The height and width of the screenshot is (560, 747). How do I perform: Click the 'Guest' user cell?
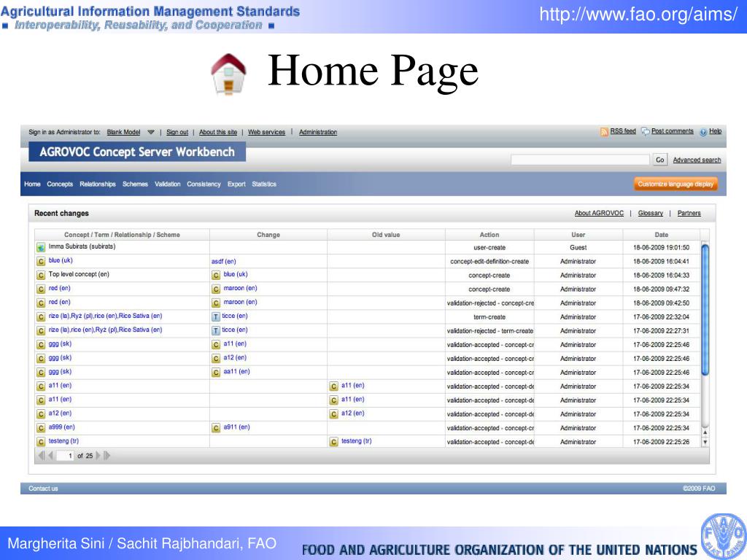click(578, 248)
